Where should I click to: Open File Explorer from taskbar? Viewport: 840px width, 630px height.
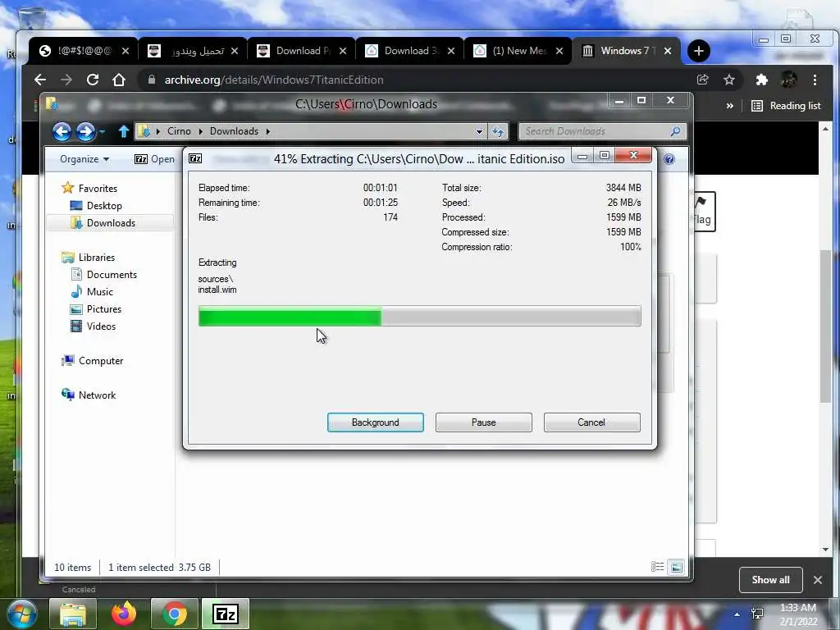point(73,614)
